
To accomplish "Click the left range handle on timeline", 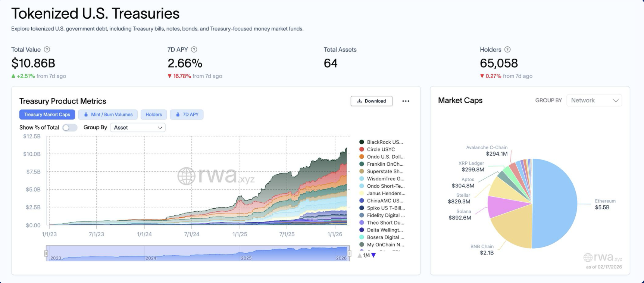I will (46, 254).
